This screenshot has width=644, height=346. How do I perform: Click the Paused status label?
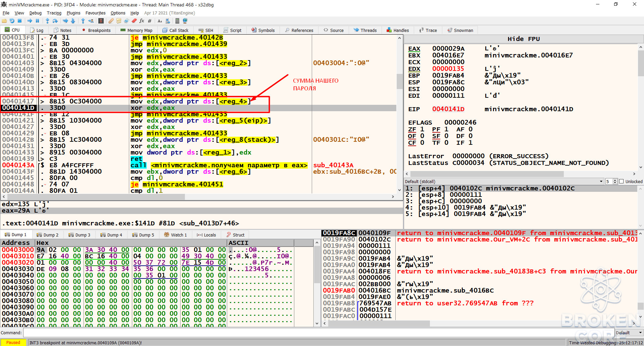coord(13,342)
